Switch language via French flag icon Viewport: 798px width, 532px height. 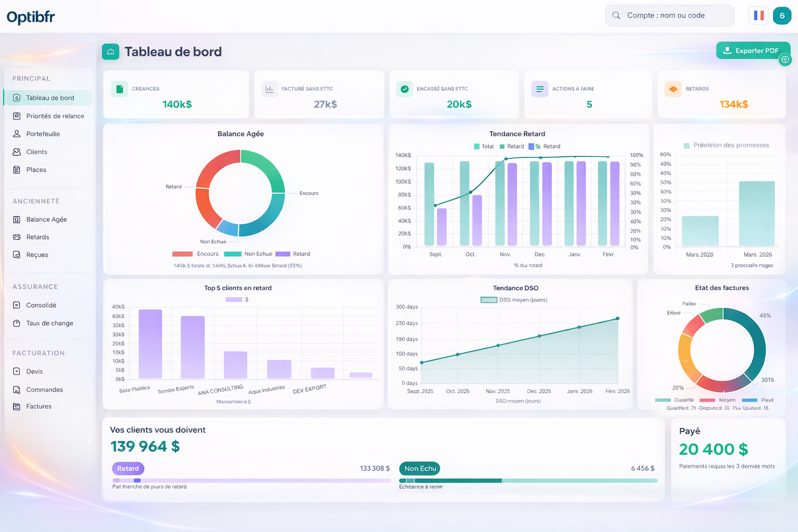tap(759, 16)
